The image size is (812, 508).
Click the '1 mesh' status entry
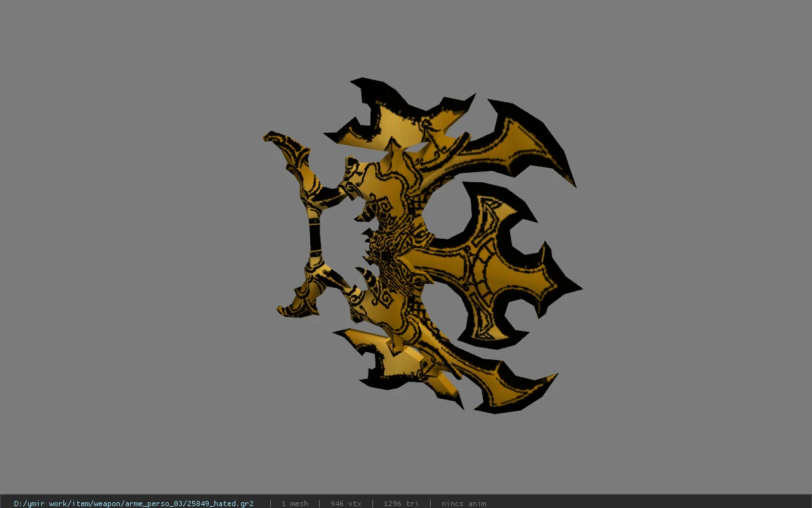coord(295,504)
